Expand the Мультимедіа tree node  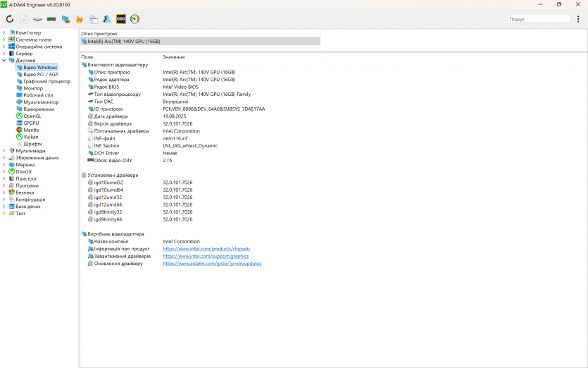point(4,151)
